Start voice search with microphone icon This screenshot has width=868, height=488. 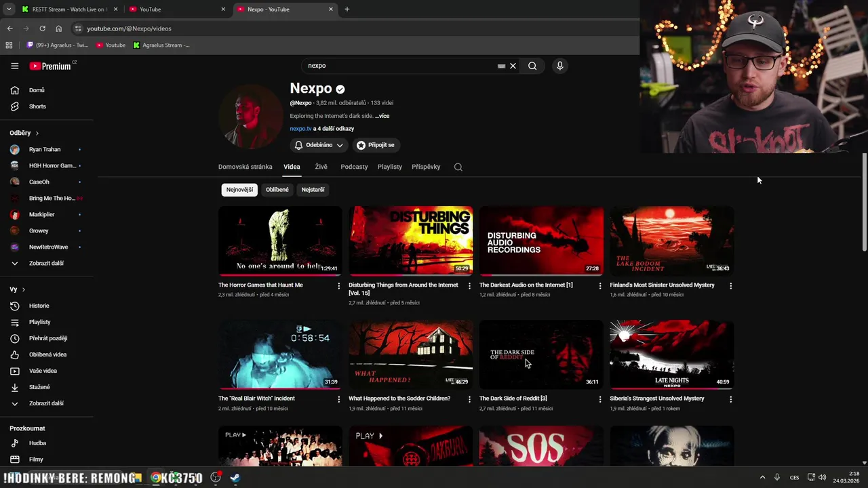[559, 66]
